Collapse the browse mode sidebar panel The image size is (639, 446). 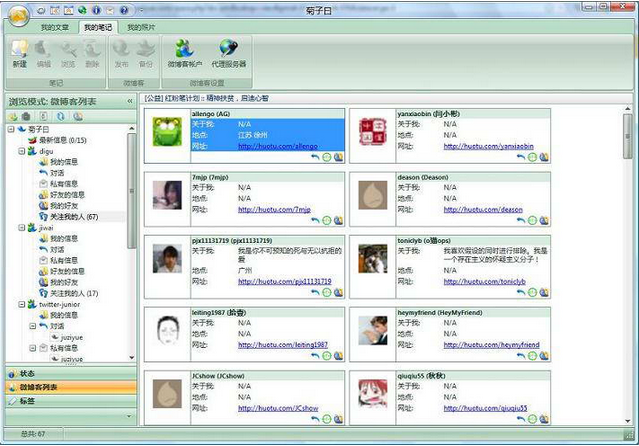coord(129,101)
